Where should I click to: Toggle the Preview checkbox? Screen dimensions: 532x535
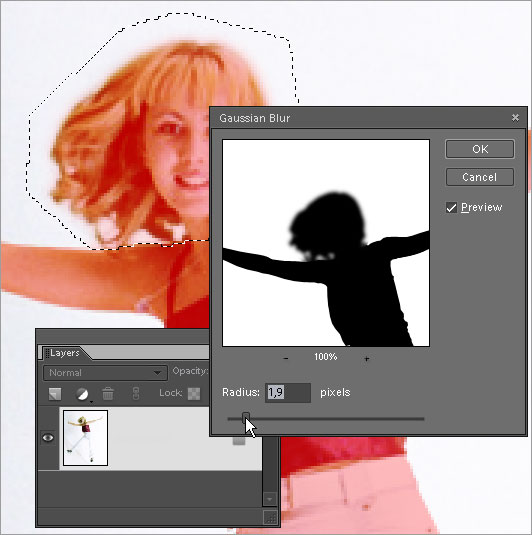click(451, 207)
